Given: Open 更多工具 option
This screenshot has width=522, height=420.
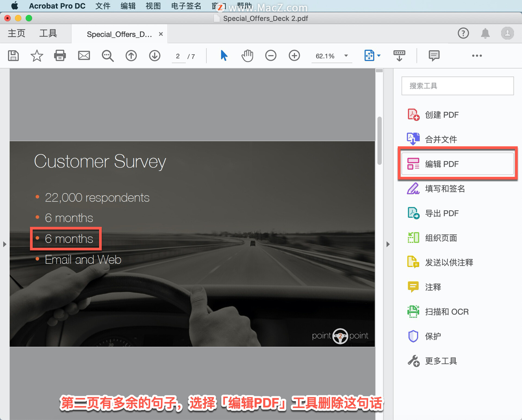Looking at the screenshot, I should point(458,361).
